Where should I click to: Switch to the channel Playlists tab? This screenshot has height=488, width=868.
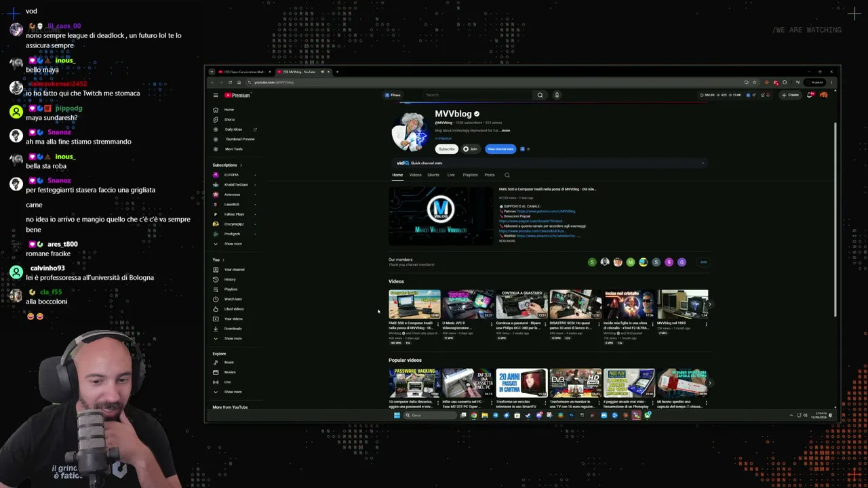coord(470,175)
